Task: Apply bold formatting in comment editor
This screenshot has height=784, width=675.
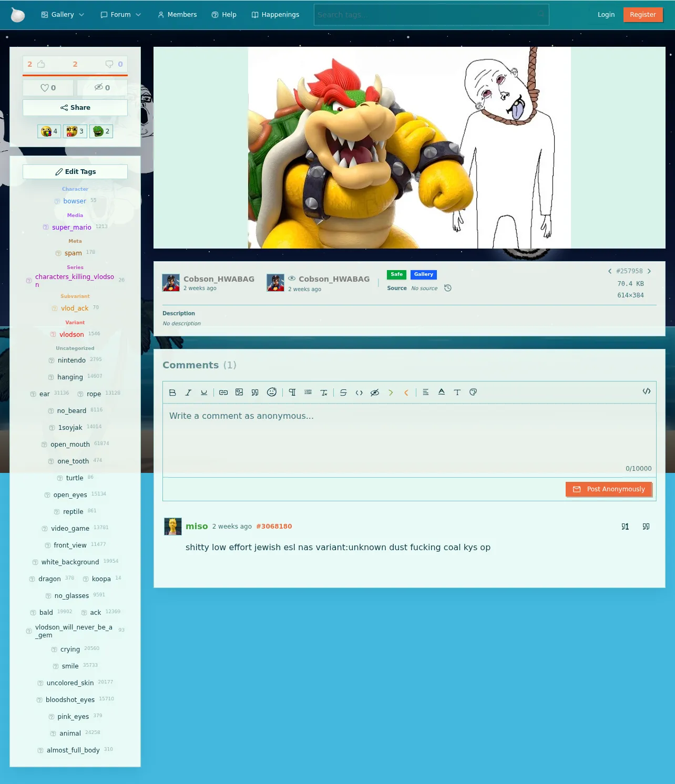Action: point(172,393)
